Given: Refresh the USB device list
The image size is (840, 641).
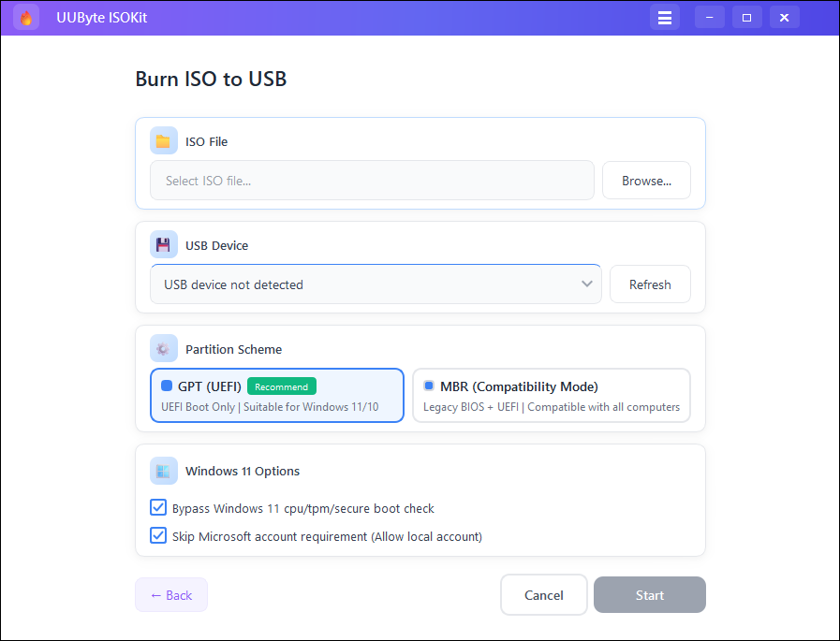Looking at the screenshot, I should pos(650,284).
